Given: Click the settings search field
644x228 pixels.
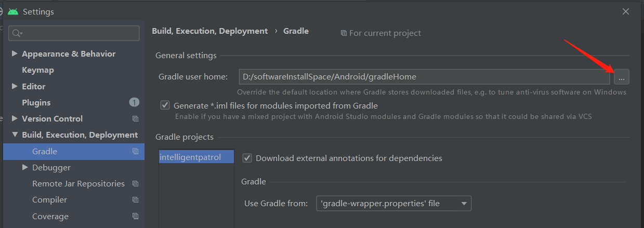Looking at the screenshot, I should [x=74, y=33].
